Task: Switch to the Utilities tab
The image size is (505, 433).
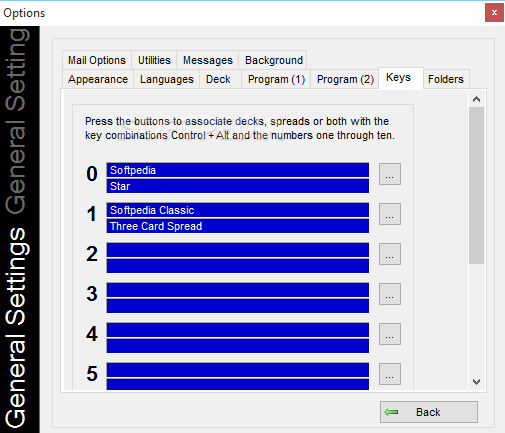Action: point(154,60)
